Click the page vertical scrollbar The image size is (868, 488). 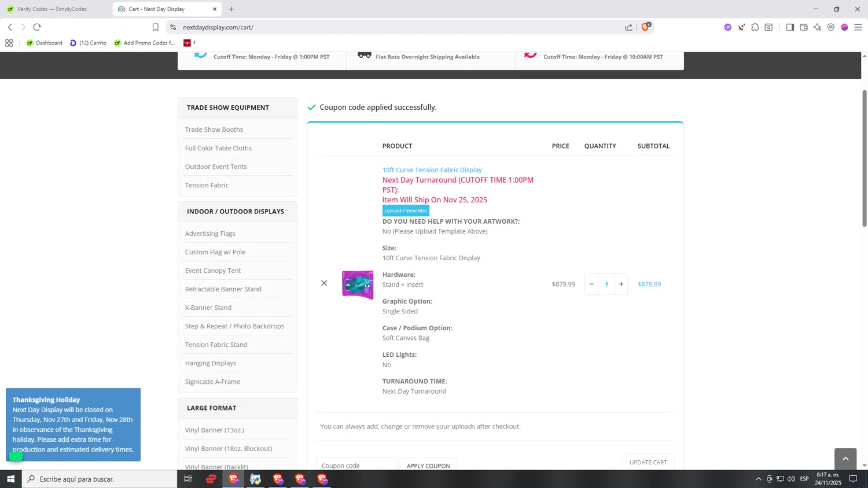coord(865,158)
